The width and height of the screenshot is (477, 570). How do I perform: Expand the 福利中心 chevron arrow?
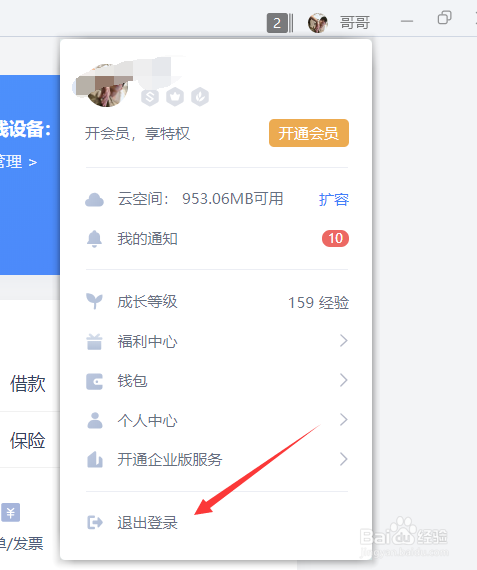coord(344,341)
